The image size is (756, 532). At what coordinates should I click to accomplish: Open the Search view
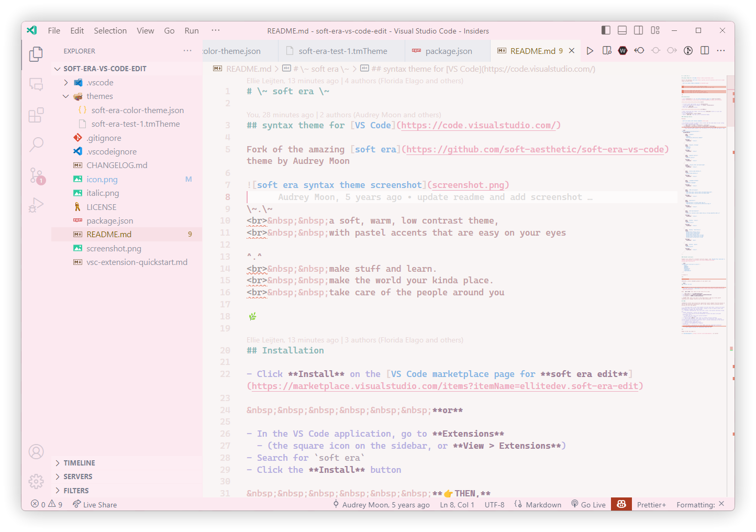[x=36, y=145]
